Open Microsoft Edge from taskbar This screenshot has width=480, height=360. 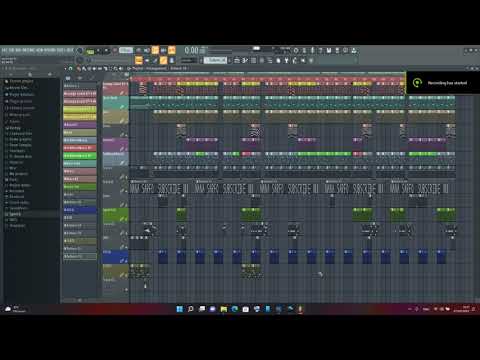coord(235,309)
